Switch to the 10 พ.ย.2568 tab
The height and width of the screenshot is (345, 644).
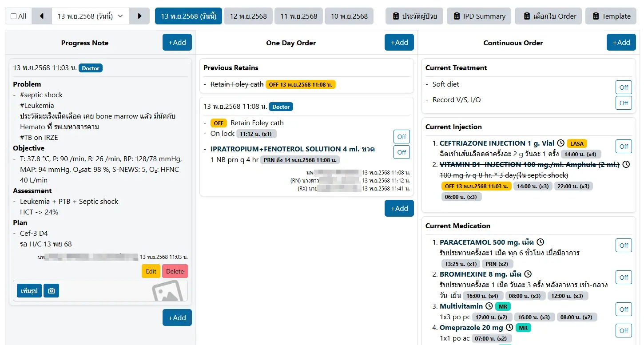[x=349, y=16]
